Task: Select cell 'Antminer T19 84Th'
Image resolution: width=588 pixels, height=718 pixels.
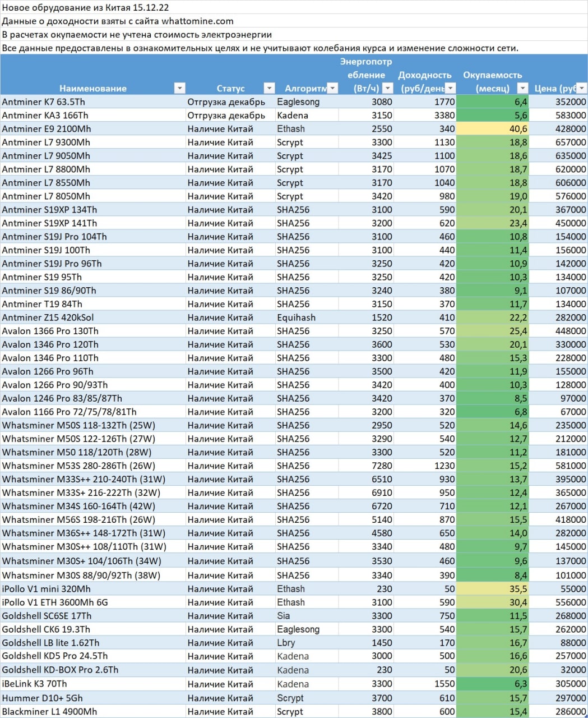Action: [93, 303]
